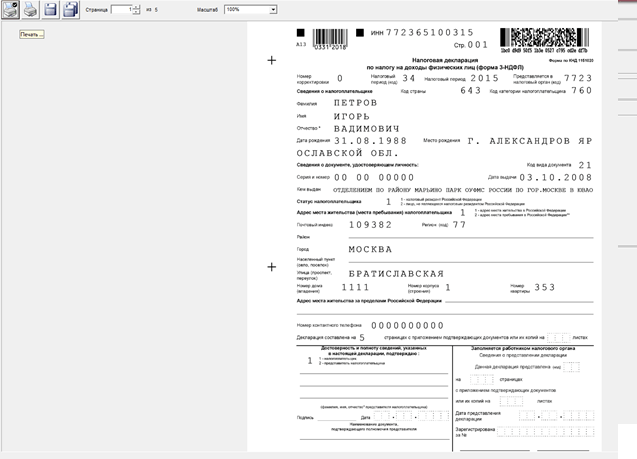Click the tax period code 34
The width and height of the screenshot is (637, 459).
point(409,78)
